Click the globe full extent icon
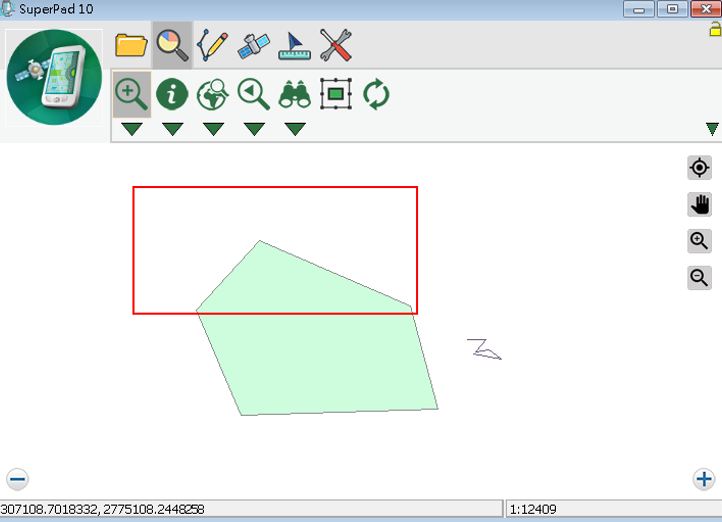Screen dimensions: 722x522 point(213,95)
